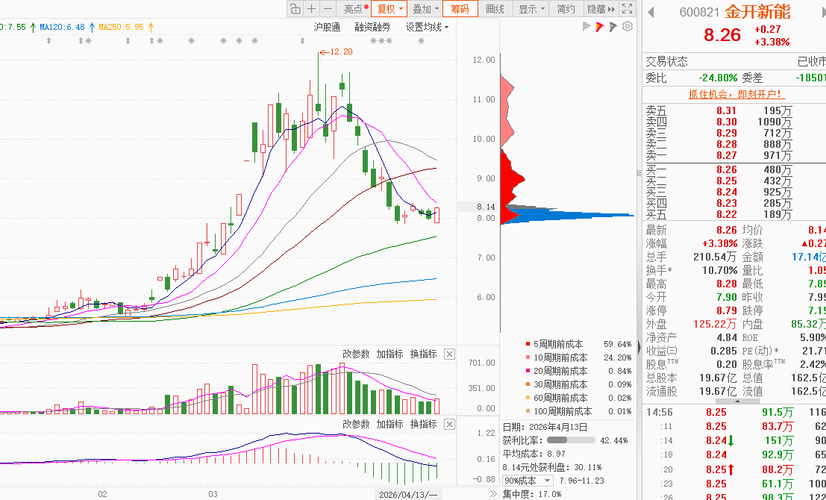Click MA250:5.95 label

pos(121,26)
